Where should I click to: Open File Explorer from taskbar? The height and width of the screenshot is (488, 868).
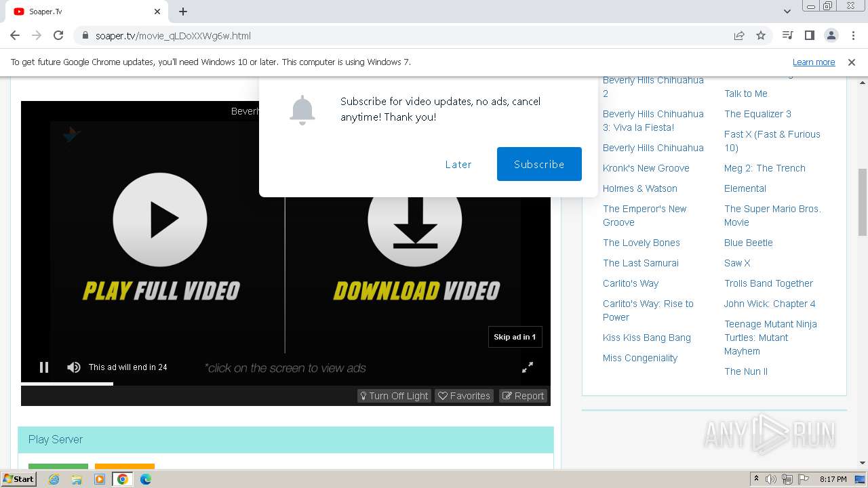point(77,479)
